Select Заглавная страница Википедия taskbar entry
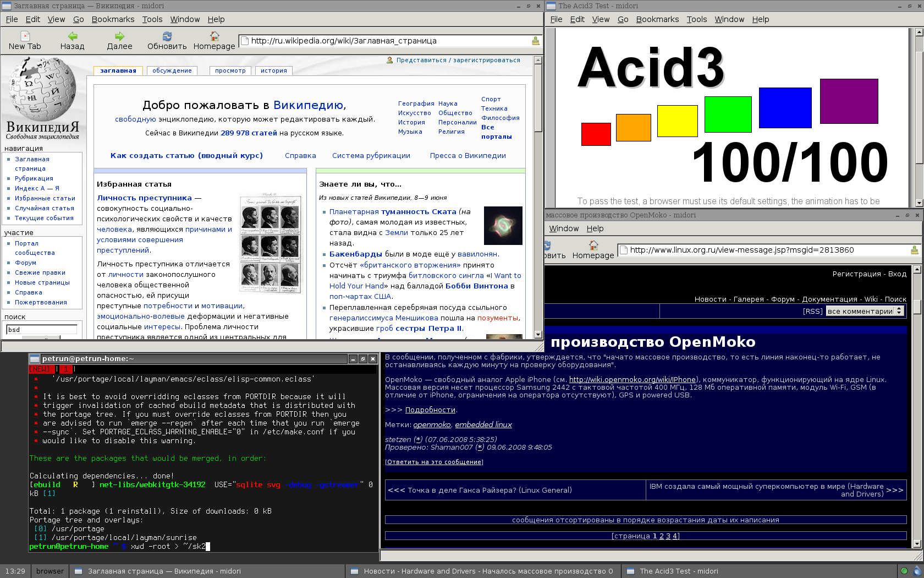This screenshot has width=924, height=578. tap(207, 571)
